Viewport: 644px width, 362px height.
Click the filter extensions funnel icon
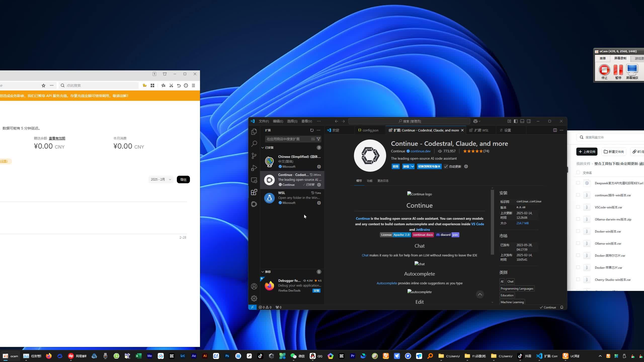(318, 139)
